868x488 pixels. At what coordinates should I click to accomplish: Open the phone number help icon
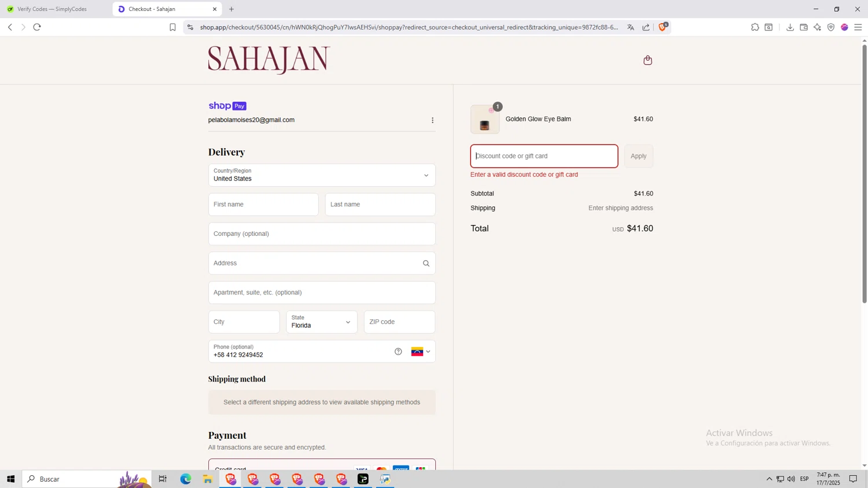[x=398, y=352]
